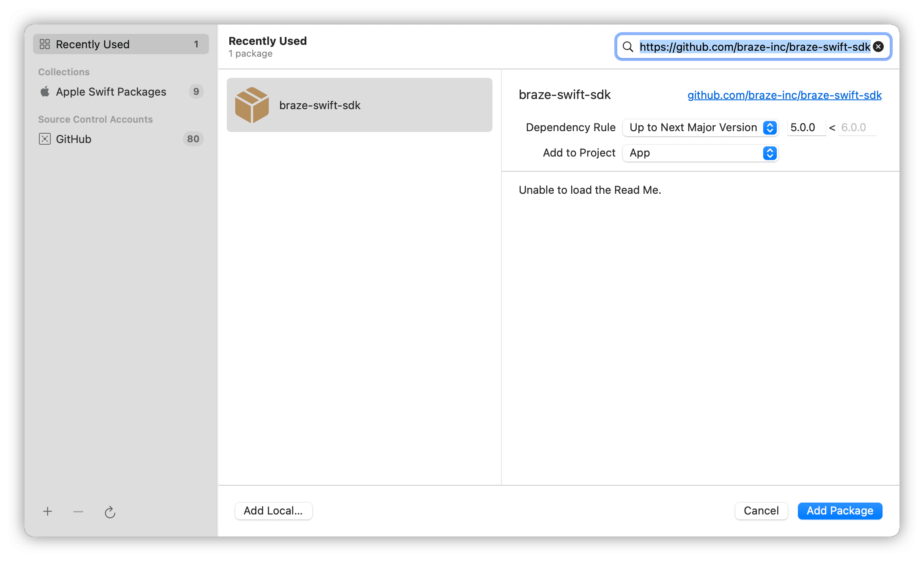The image size is (924, 561).
Task: Click the Apple Swift Packages badge 9
Action: click(x=196, y=91)
